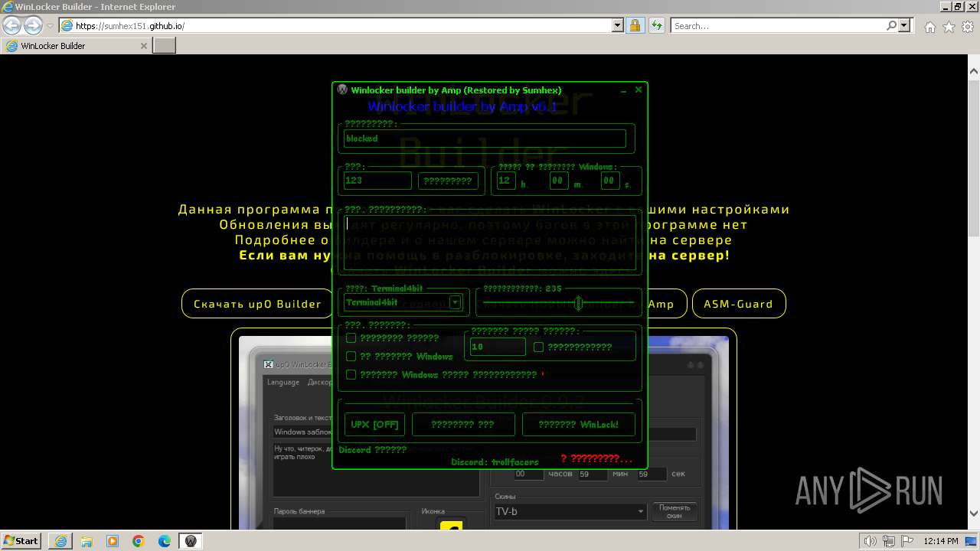
Task: Click the IE Search box
Action: coord(778,26)
